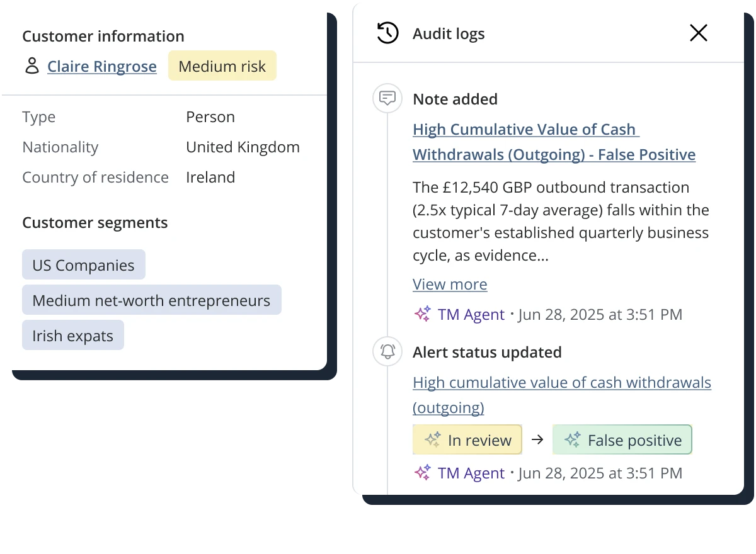Image resolution: width=756 pixels, height=554 pixels.
Task: Click the person icon beside Claire Ringrose
Action: [x=31, y=66]
